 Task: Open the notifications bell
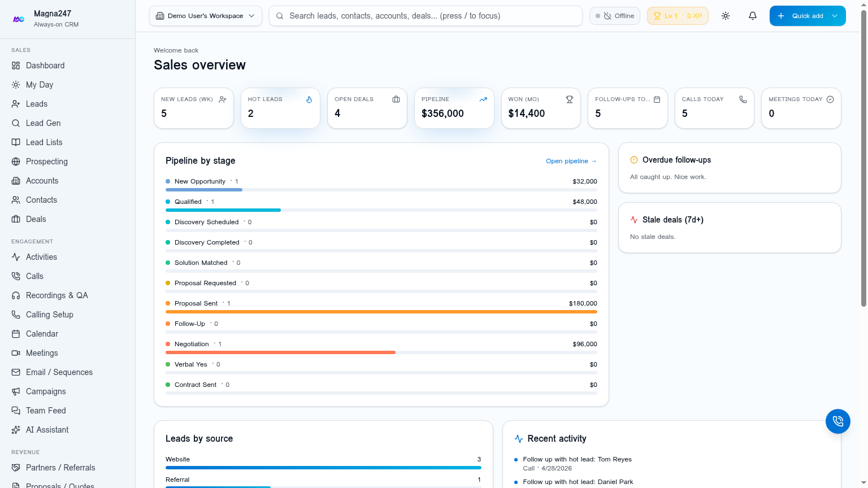click(753, 16)
